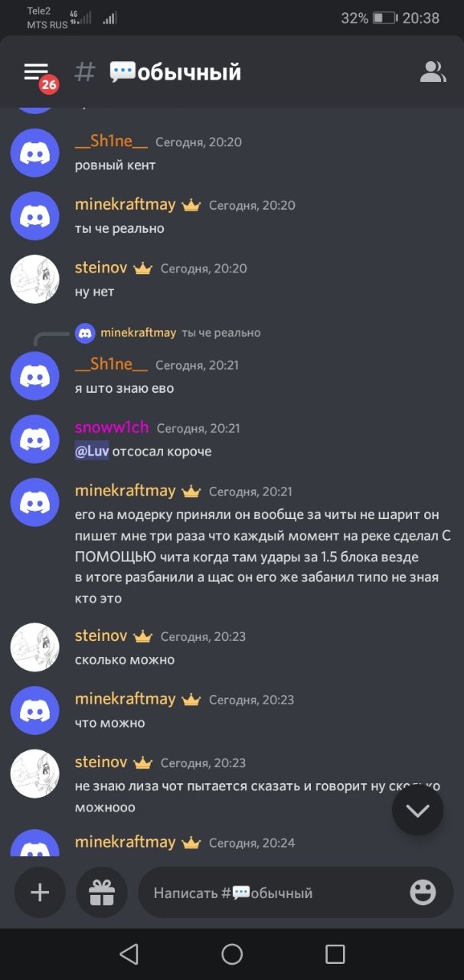Image resolution: width=464 pixels, height=980 pixels.
Task: Tap minekraftmay avatar at 20:21 long message
Action: tap(34, 501)
